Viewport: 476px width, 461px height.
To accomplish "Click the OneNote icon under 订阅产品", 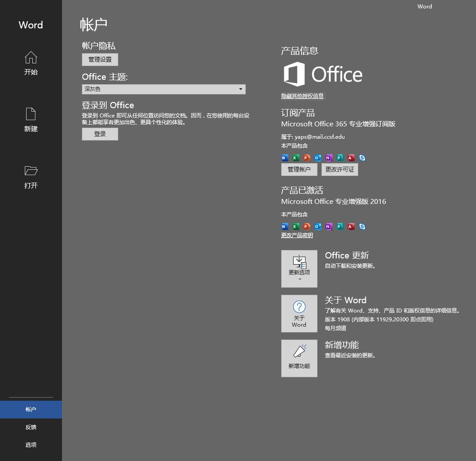I will 329,158.
